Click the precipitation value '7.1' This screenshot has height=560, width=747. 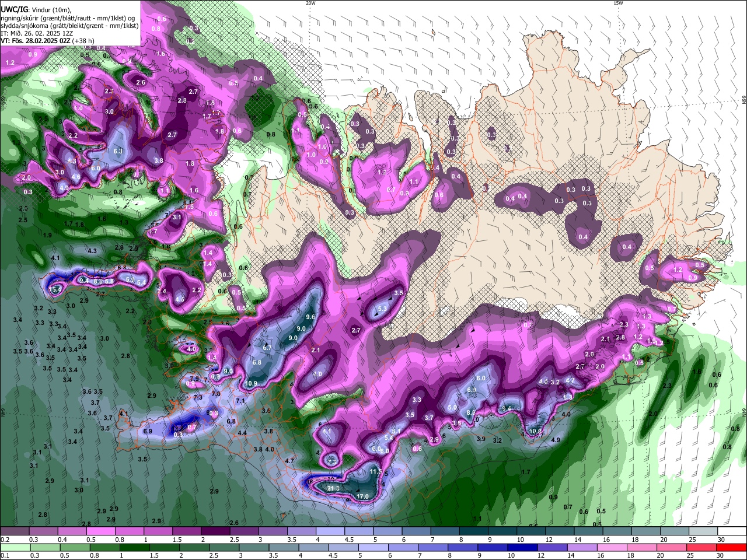pyautogui.click(x=240, y=401)
